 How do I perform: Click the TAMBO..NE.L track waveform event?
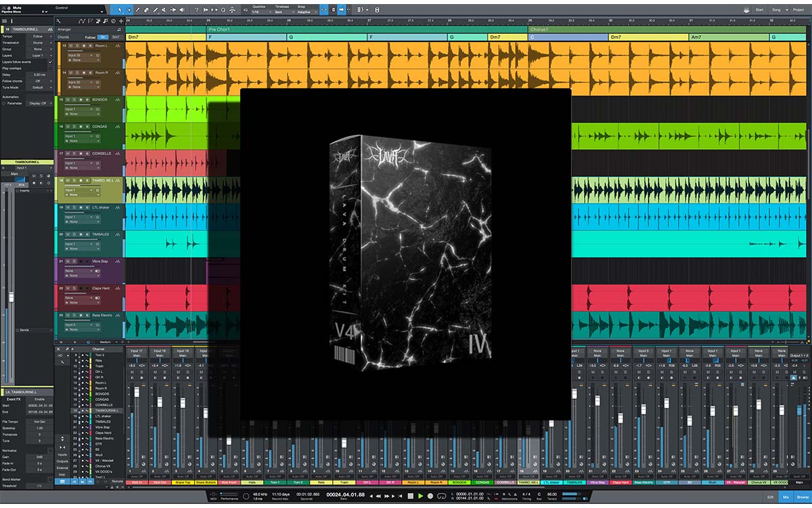pyautogui.click(x=183, y=190)
